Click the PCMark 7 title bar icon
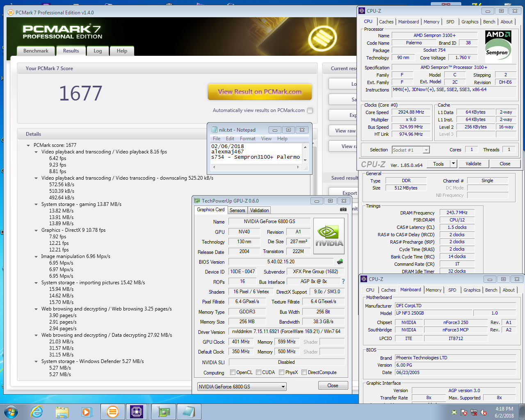 [11, 12]
